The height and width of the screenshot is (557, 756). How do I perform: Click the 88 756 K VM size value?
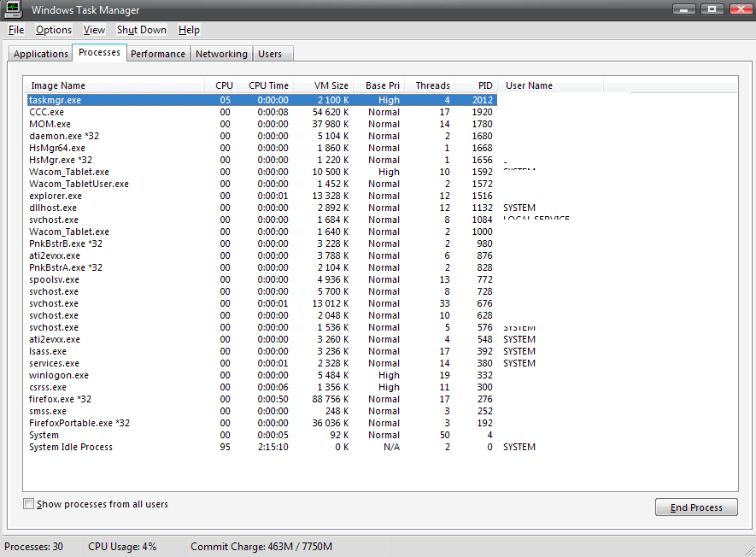pos(331,399)
